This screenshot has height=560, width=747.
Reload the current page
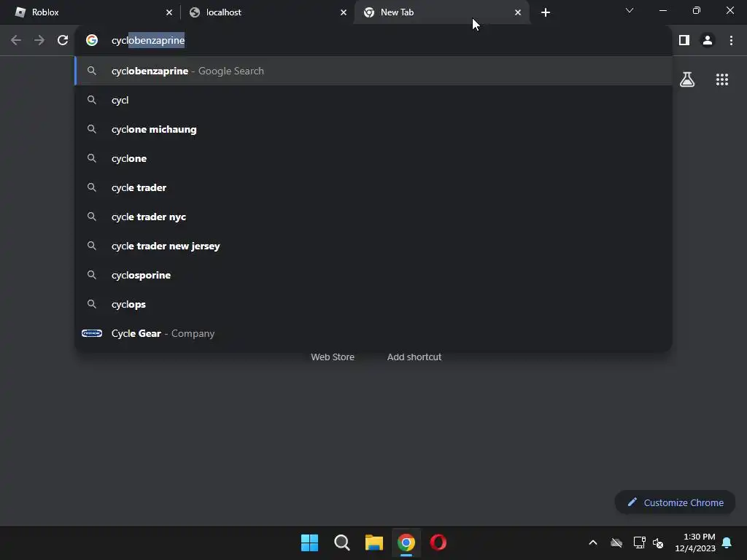coord(63,41)
